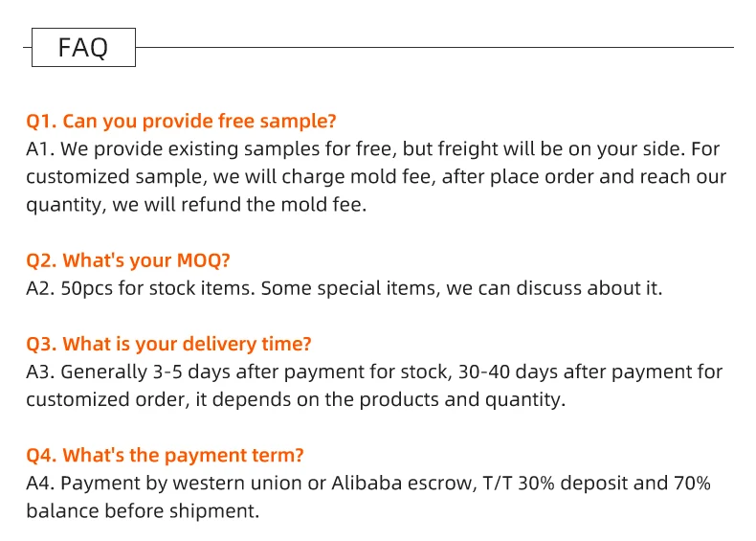The height and width of the screenshot is (541, 756).
Task: Click the A3 label before the delivery answer
Action: [x=41, y=372]
